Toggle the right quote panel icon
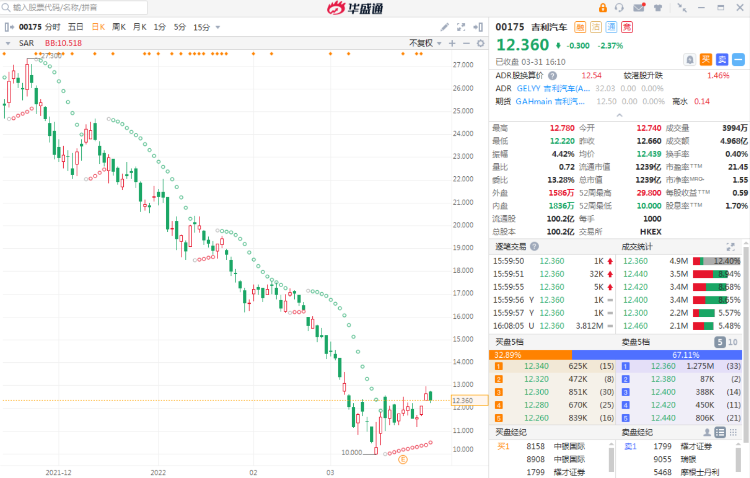This screenshot has width=750, height=478. (x=478, y=27)
